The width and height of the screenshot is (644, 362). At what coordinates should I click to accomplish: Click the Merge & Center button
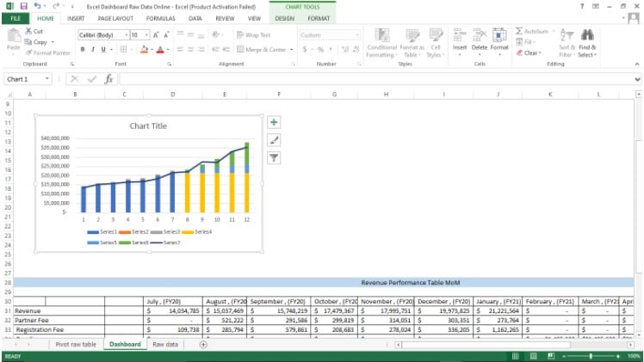[x=261, y=50]
